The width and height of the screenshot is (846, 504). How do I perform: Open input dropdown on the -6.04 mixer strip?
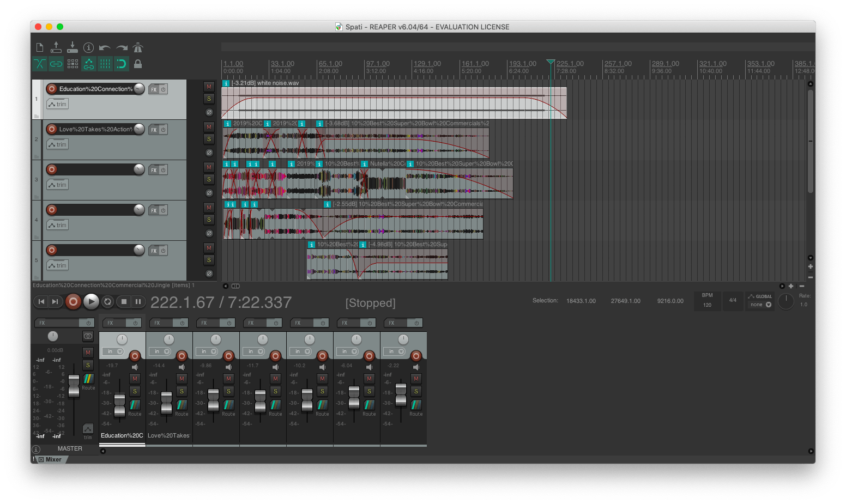click(x=348, y=351)
